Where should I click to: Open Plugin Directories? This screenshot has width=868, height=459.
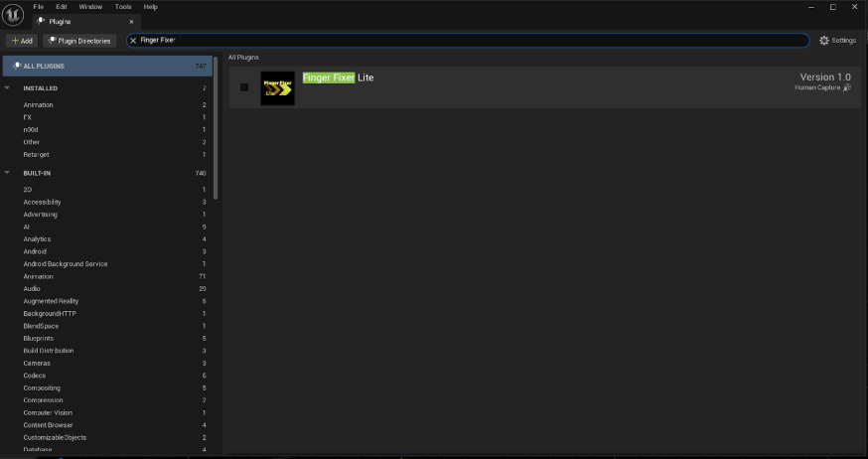click(79, 41)
